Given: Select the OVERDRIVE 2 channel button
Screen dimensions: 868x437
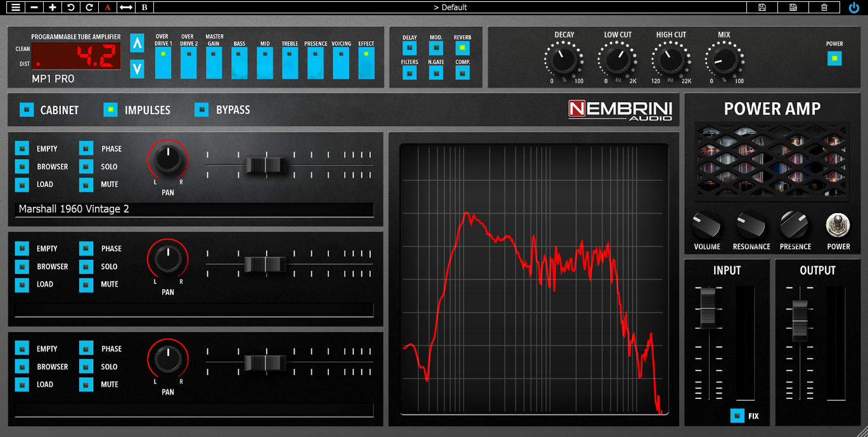Looking at the screenshot, I should (x=188, y=63).
